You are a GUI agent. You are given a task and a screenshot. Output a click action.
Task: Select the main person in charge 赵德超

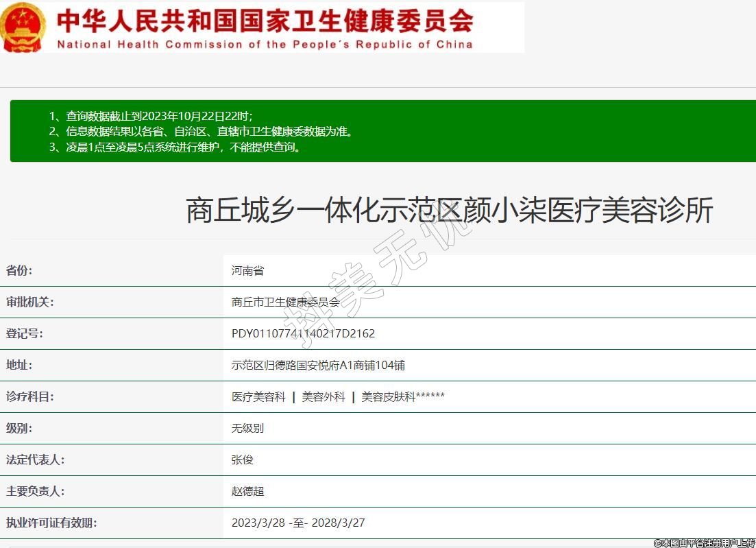click(x=247, y=492)
